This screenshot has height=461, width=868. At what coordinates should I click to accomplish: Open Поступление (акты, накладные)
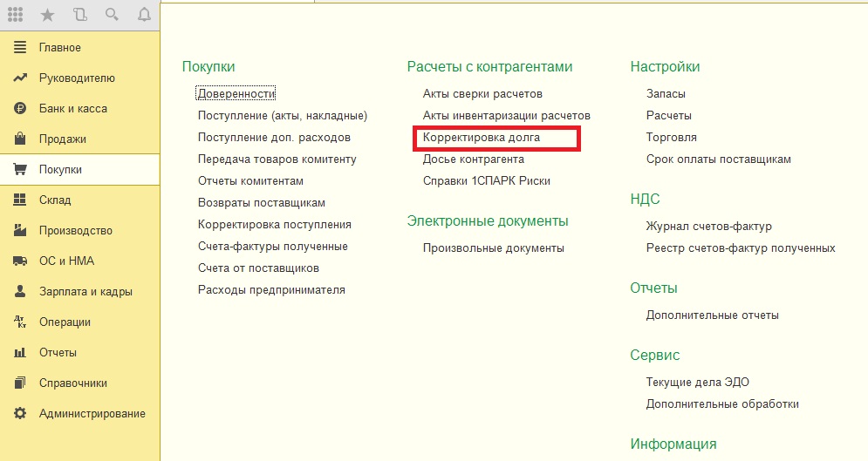(x=283, y=116)
